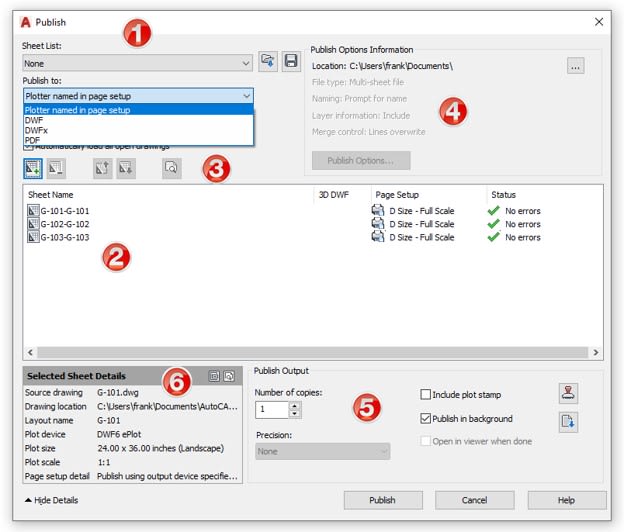Click the sheet icon beside G-103-G-103
This screenshot has height=532, width=624.
[x=33, y=237]
